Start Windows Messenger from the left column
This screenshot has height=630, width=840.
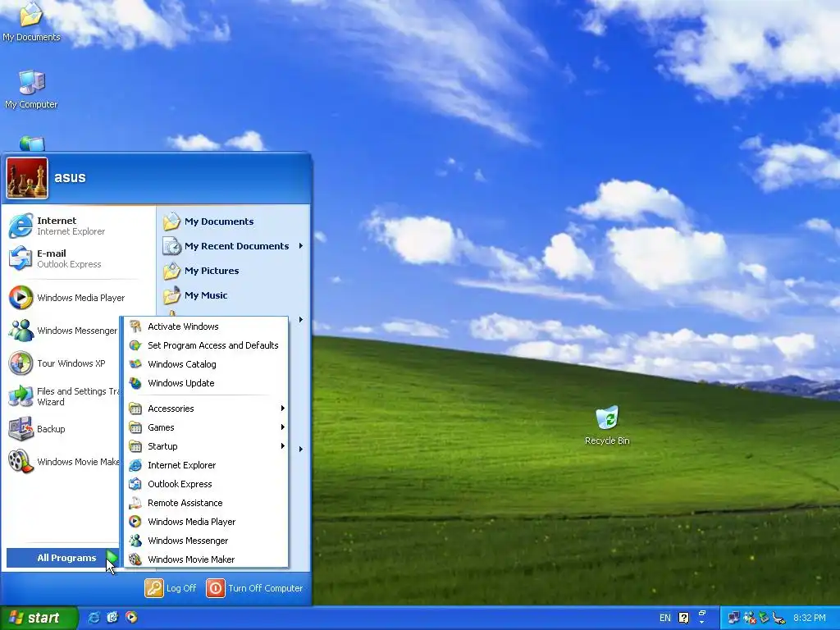click(x=62, y=331)
